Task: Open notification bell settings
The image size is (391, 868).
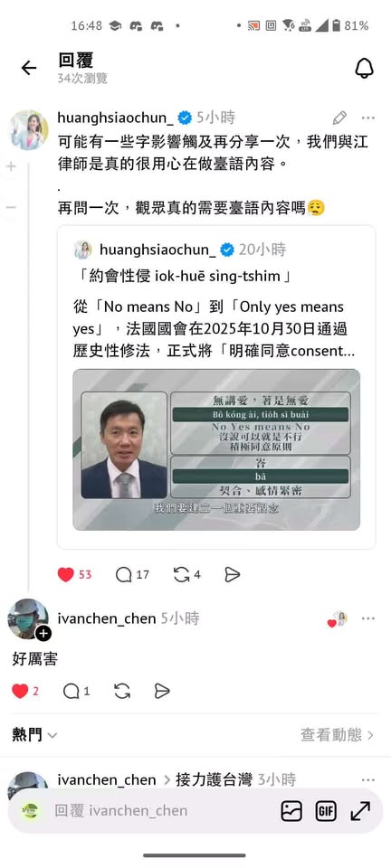Action: click(364, 68)
